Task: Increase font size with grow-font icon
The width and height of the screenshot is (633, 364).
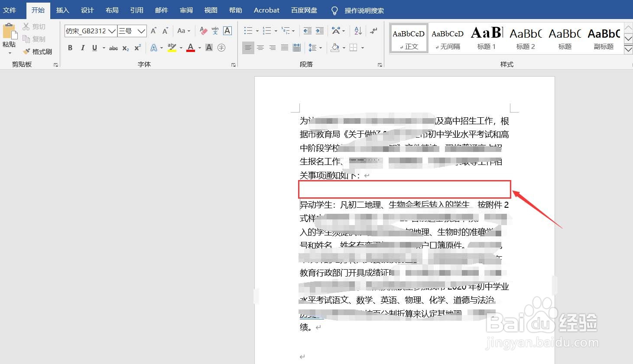Action: 153,31
